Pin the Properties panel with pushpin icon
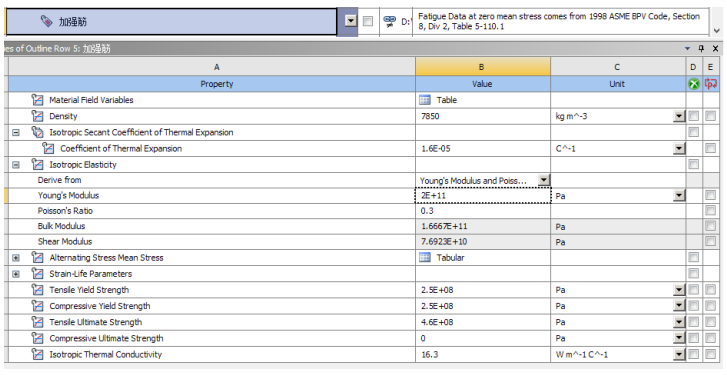The width and height of the screenshot is (727, 375). [x=701, y=48]
